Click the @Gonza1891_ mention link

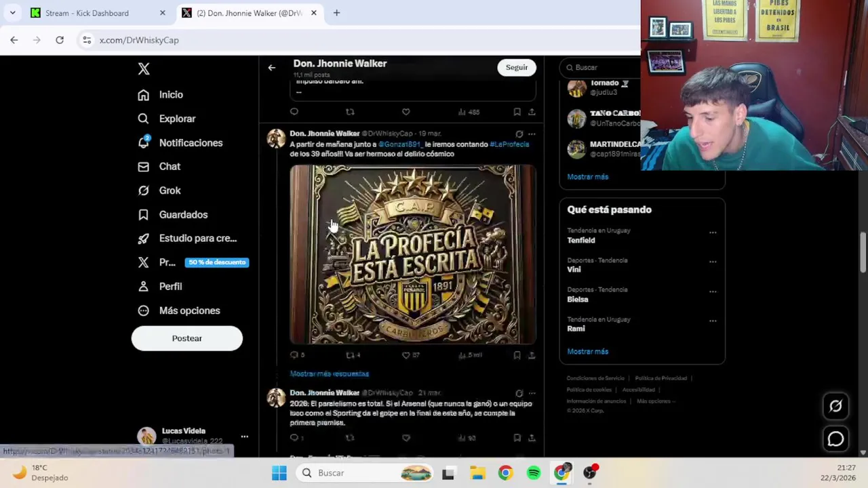point(399,144)
